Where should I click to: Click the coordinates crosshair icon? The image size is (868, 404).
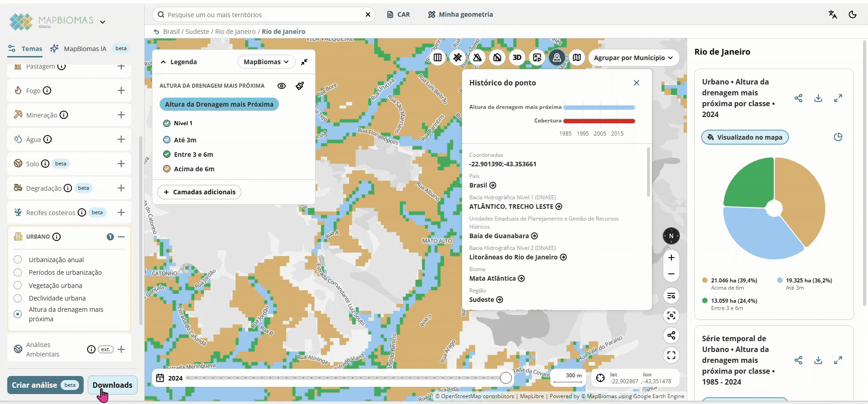600,378
